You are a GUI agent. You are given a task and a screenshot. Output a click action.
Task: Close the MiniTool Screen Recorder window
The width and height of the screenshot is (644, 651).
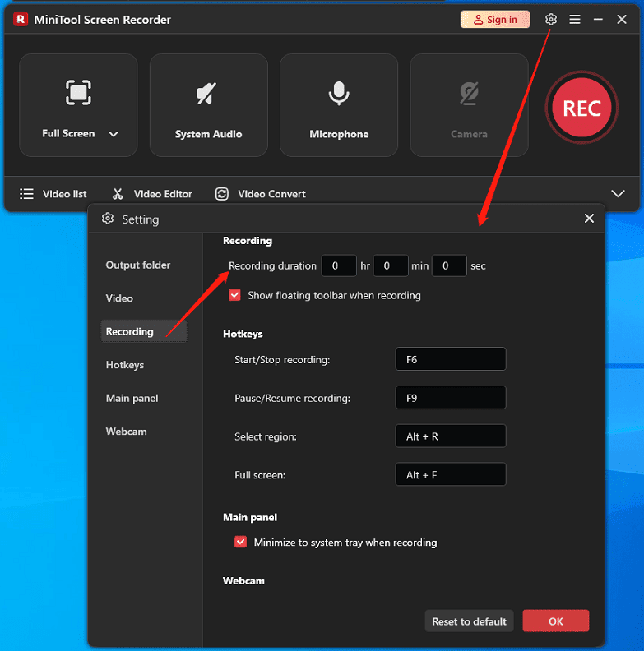pyautogui.click(x=622, y=19)
